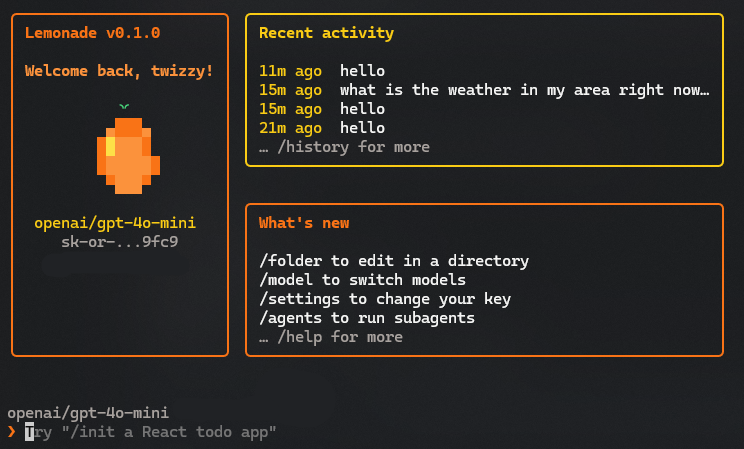Focus the prompt input with placeholder text
The image size is (744, 449).
150,432
